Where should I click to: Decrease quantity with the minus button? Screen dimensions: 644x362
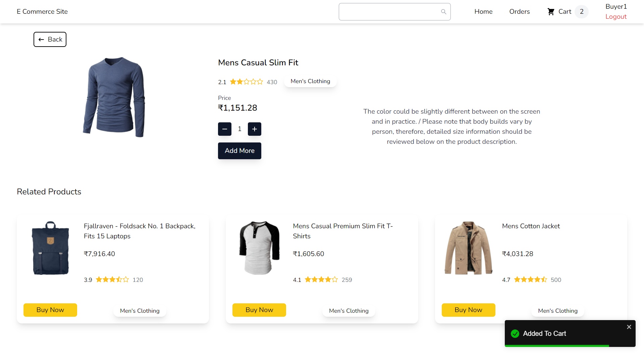[x=225, y=129]
